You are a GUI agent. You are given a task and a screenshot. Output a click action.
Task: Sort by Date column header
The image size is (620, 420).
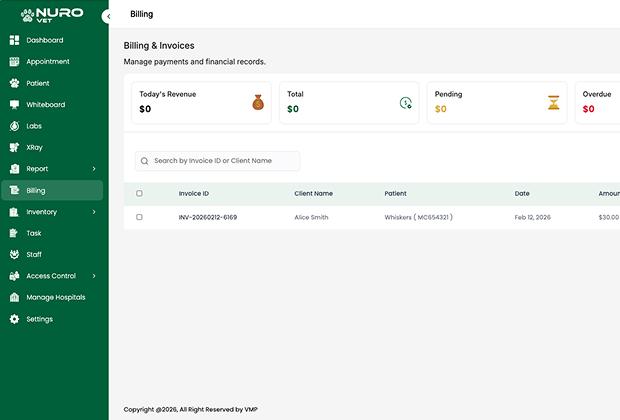(522, 193)
